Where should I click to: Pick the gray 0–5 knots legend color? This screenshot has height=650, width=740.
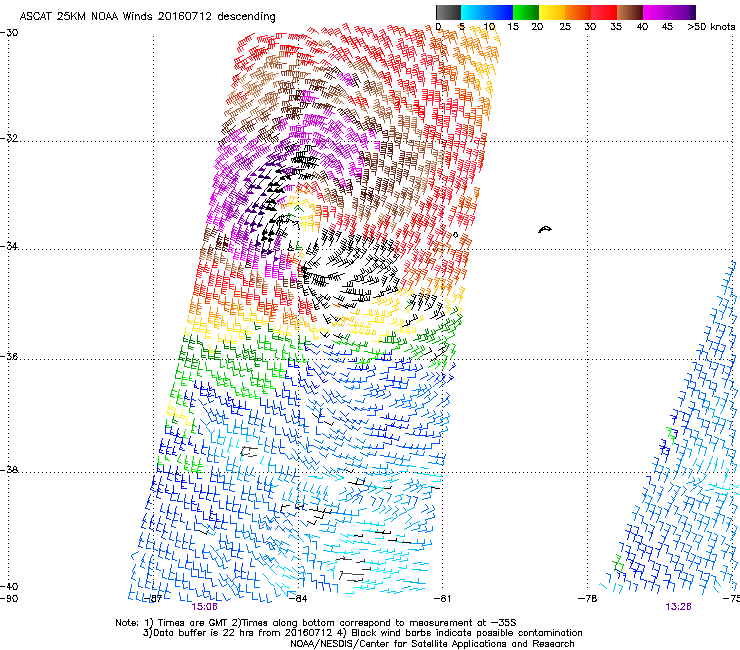coord(448,12)
